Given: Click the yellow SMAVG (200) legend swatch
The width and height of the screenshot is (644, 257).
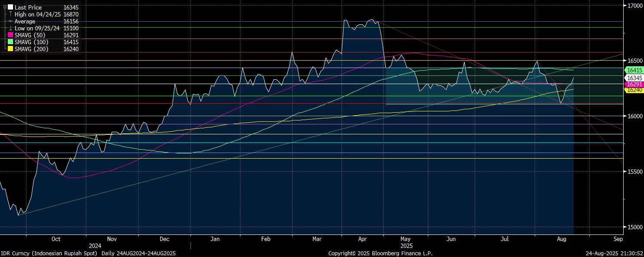Looking at the screenshot, I should click(10, 49).
